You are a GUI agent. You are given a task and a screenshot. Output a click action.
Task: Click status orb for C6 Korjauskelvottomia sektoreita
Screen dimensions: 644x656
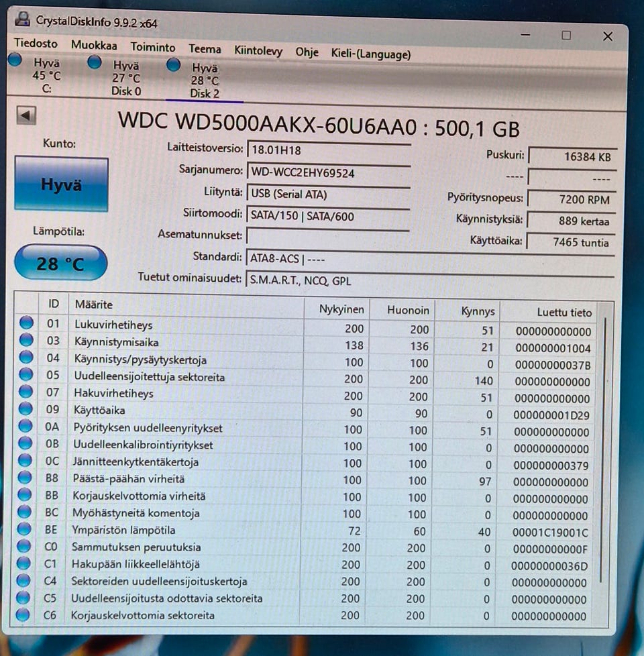coord(23,614)
